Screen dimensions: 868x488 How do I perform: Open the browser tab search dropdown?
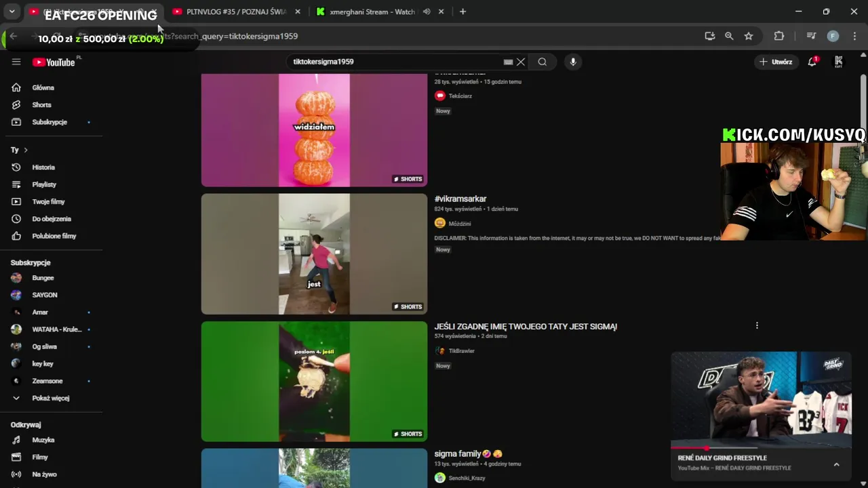tap(12, 12)
